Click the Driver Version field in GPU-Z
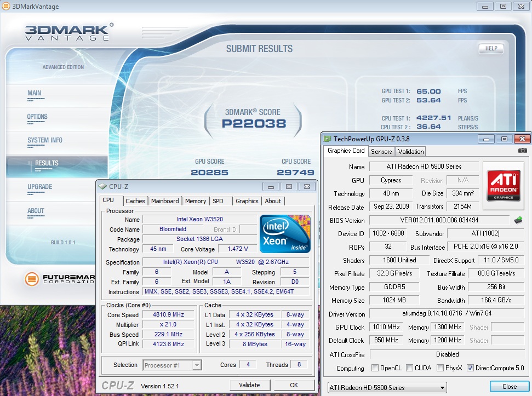Viewport: 532px width, 396px height. (447, 314)
